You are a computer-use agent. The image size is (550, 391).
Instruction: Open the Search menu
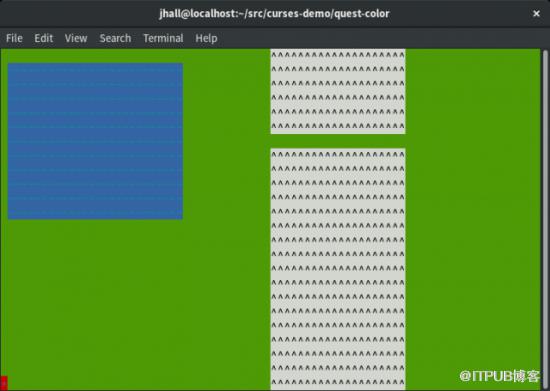(115, 38)
